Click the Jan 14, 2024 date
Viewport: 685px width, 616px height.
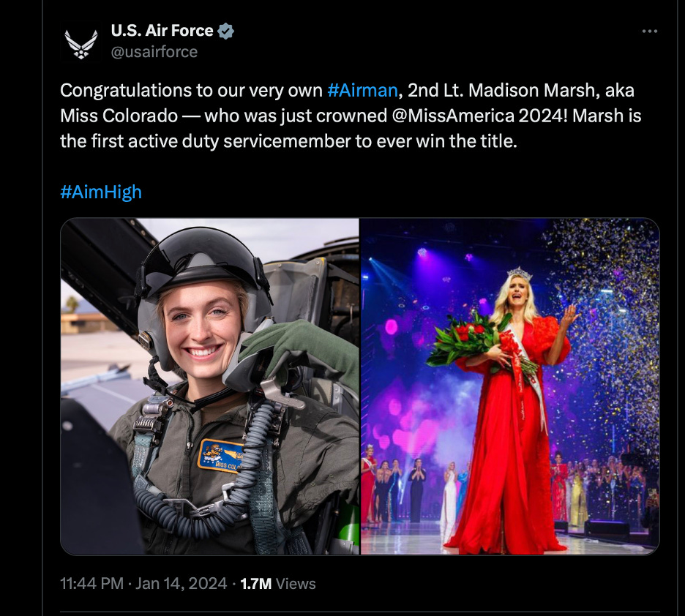[x=181, y=584]
